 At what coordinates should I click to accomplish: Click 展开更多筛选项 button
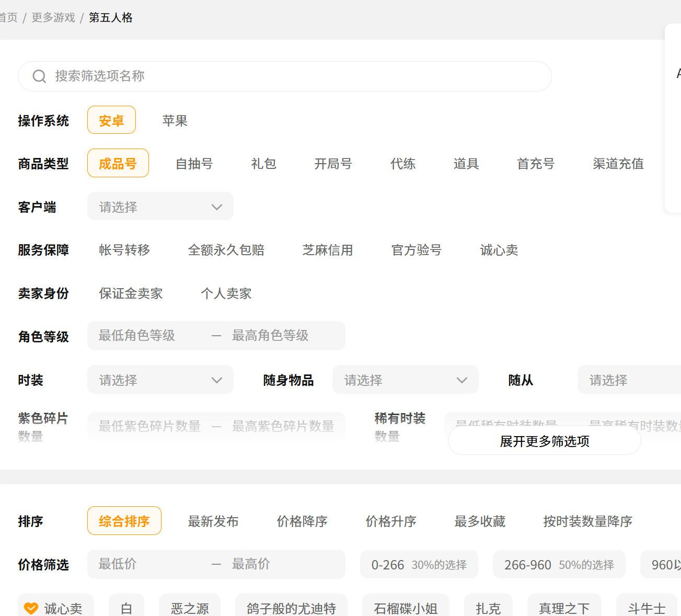[544, 441]
